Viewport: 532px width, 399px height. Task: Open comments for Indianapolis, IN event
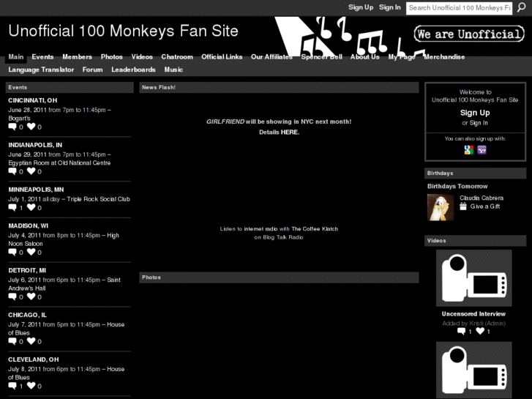pos(12,171)
